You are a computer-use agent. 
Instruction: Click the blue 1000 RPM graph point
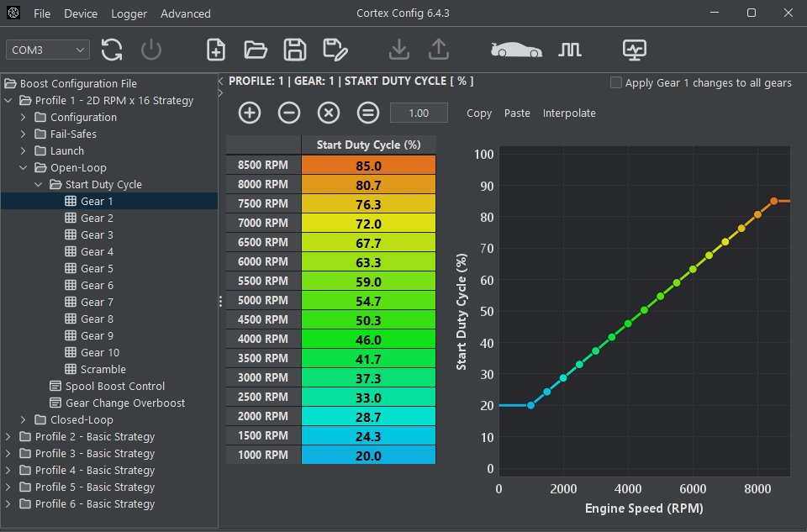[x=531, y=405]
